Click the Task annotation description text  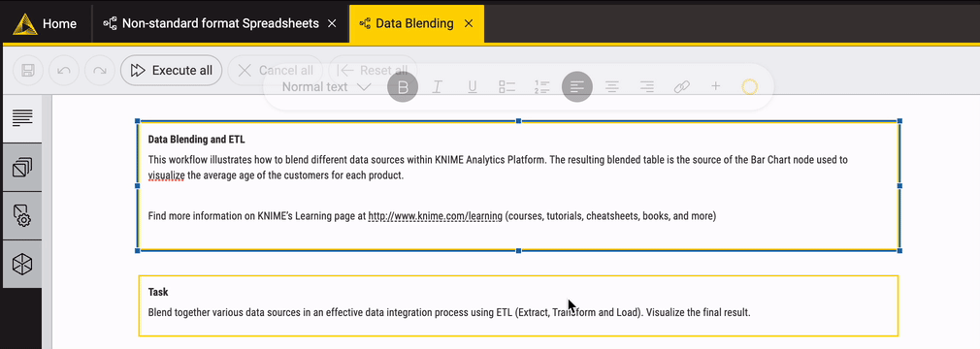tap(448, 312)
